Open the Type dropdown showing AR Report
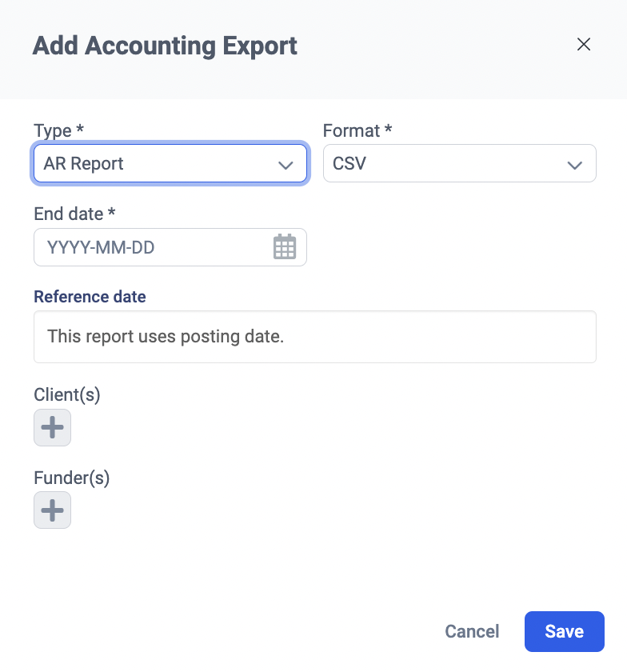627x672 pixels. tap(152, 164)
